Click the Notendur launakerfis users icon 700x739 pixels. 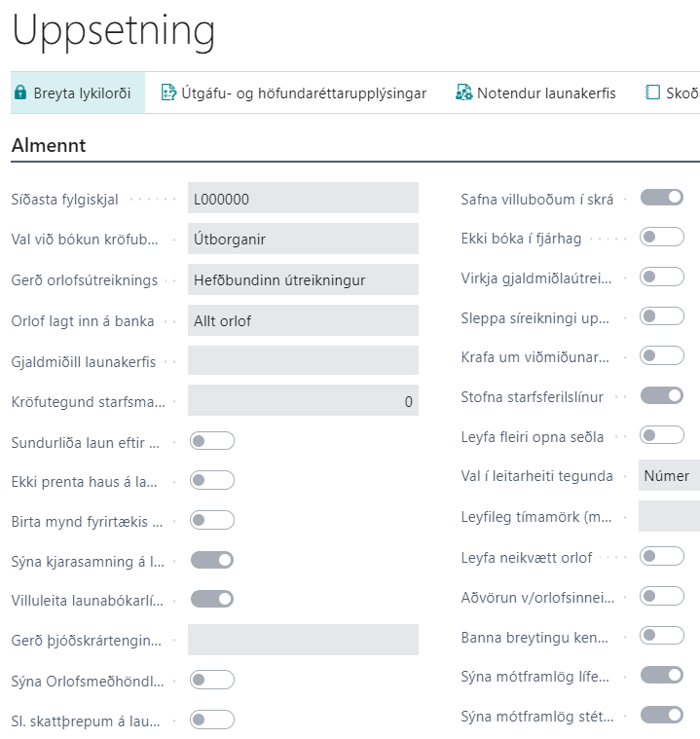[463, 93]
